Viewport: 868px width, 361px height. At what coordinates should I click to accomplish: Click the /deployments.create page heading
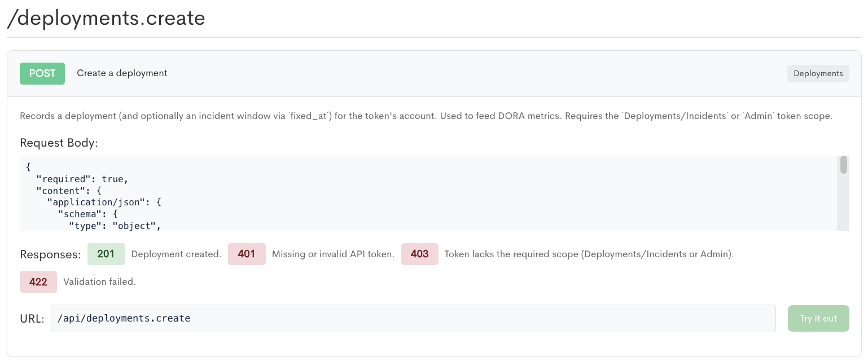tap(106, 18)
